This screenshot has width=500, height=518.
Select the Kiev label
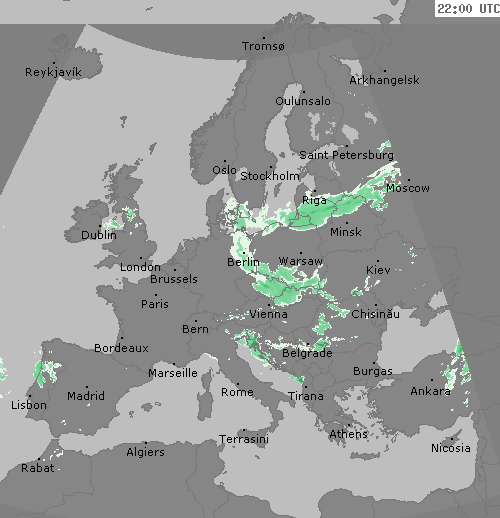tap(378, 270)
